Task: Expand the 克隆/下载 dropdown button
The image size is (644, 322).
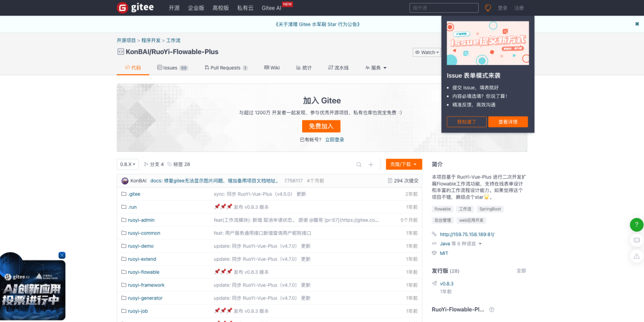Action: 404,164
